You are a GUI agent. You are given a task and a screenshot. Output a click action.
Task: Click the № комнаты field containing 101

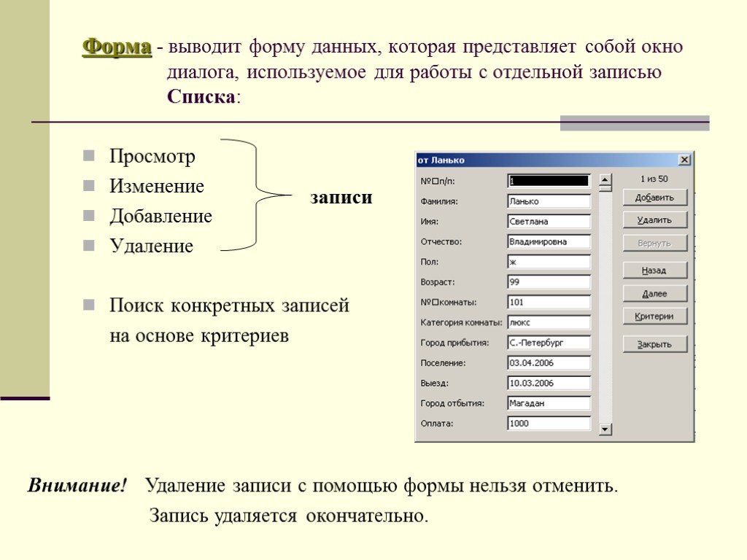549,302
